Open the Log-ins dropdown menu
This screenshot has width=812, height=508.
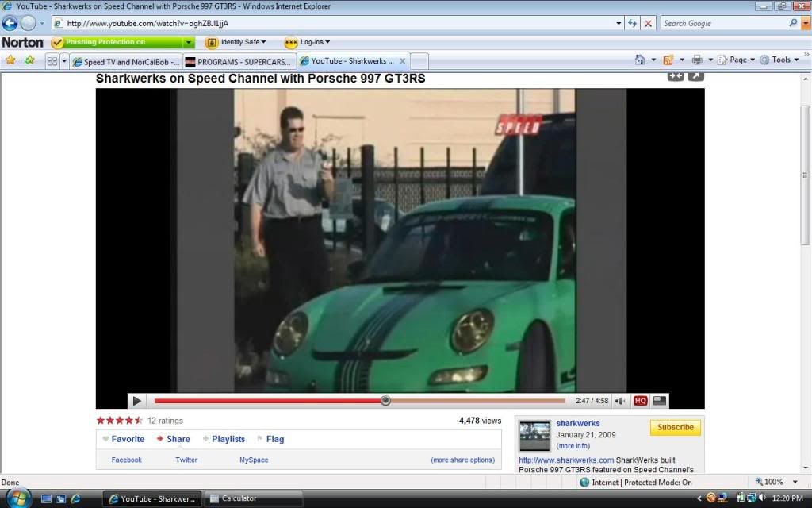coord(327,42)
